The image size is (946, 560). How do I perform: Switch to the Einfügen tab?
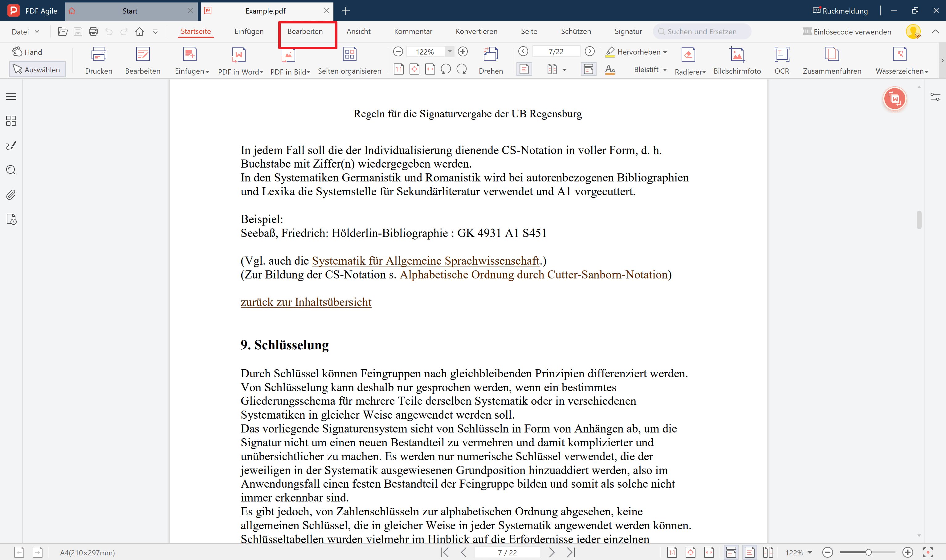249,31
